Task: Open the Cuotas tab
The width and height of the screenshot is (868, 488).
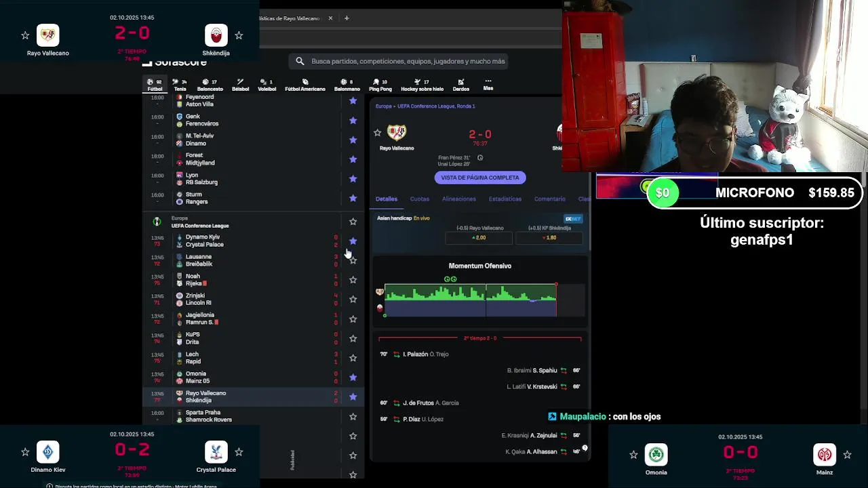Action: 419,199
